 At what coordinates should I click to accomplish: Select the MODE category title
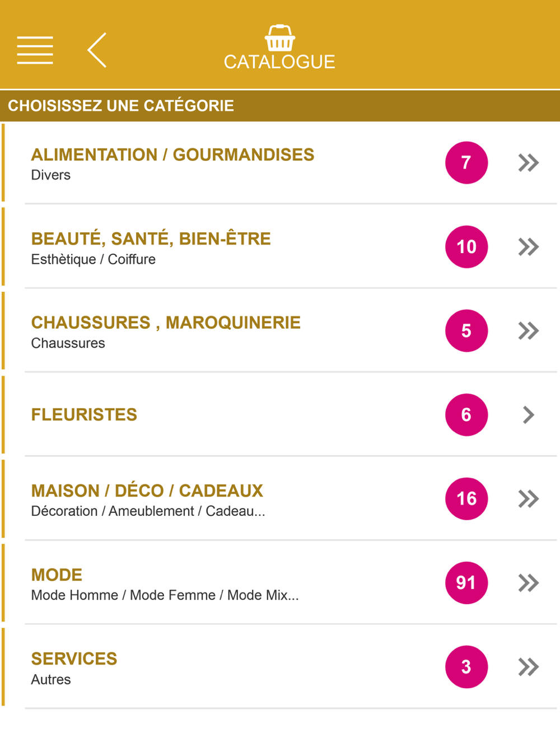(57, 575)
